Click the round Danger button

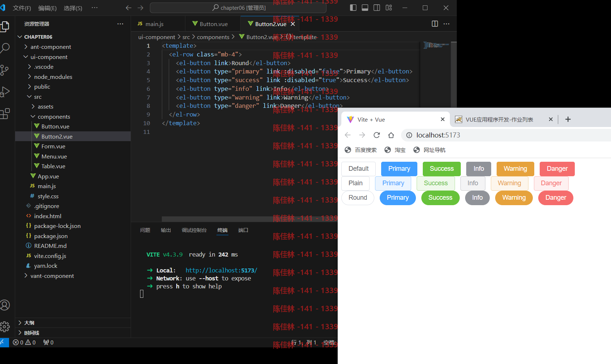[x=556, y=198]
